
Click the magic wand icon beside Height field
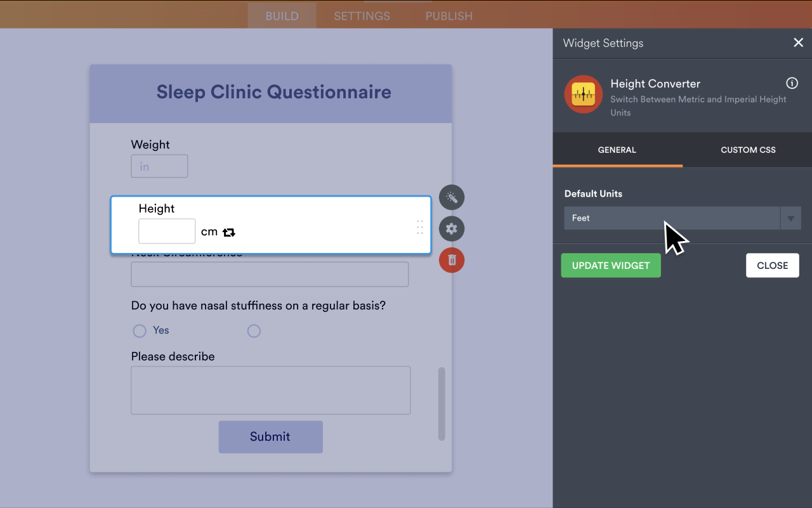pyautogui.click(x=451, y=197)
